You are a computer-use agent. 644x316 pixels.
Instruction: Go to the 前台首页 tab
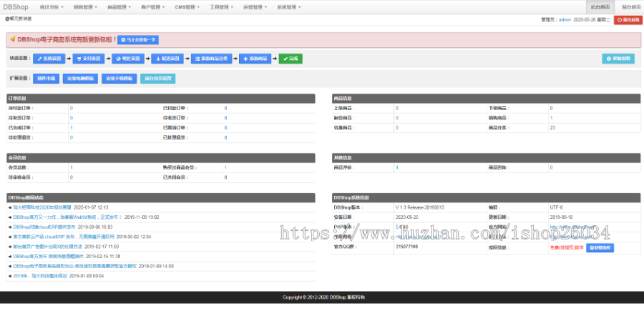pyautogui.click(x=630, y=7)
